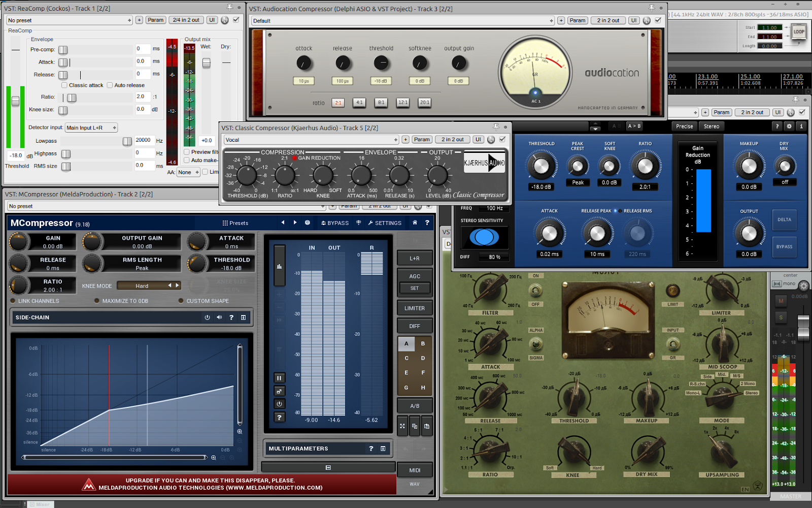
Task: Open the Audiocation 'Default' preset dropdown
Action: coord(402,21)
